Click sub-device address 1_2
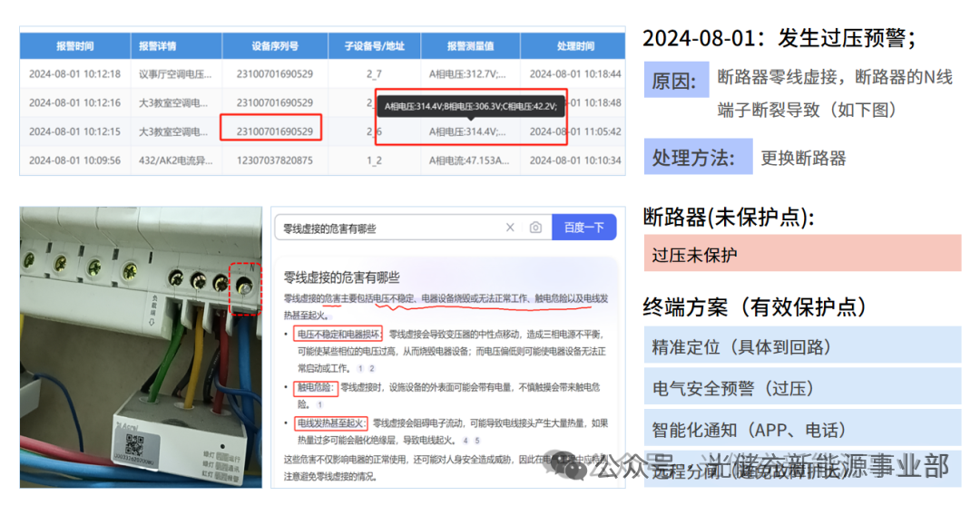The height and width of the screenshot is (505, 980). [374, 160]
